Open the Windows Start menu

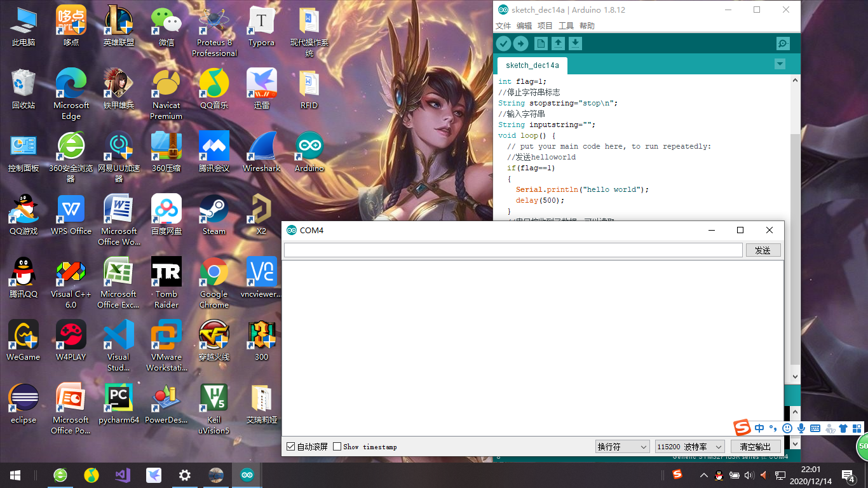tap(15, 475)
